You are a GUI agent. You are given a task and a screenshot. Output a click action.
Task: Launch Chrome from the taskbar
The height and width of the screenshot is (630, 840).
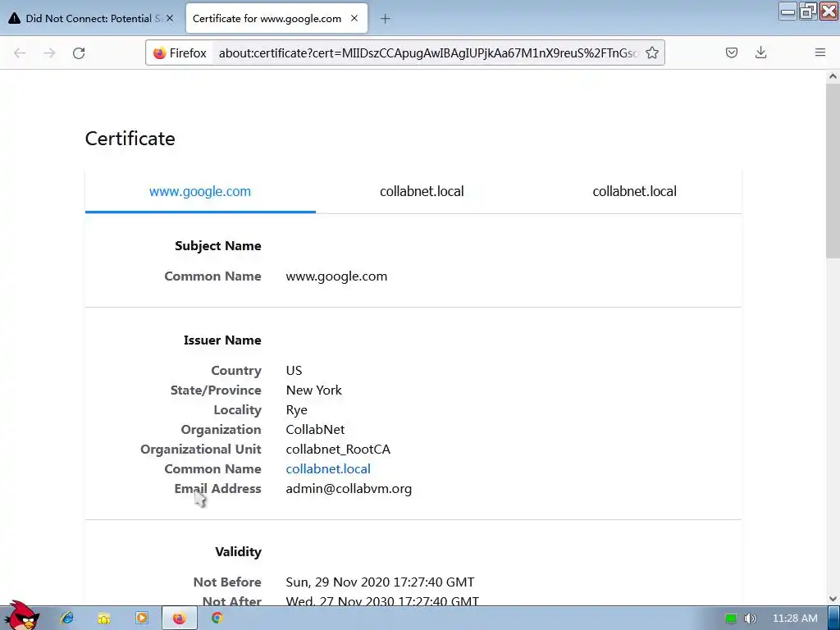(217, 618)
